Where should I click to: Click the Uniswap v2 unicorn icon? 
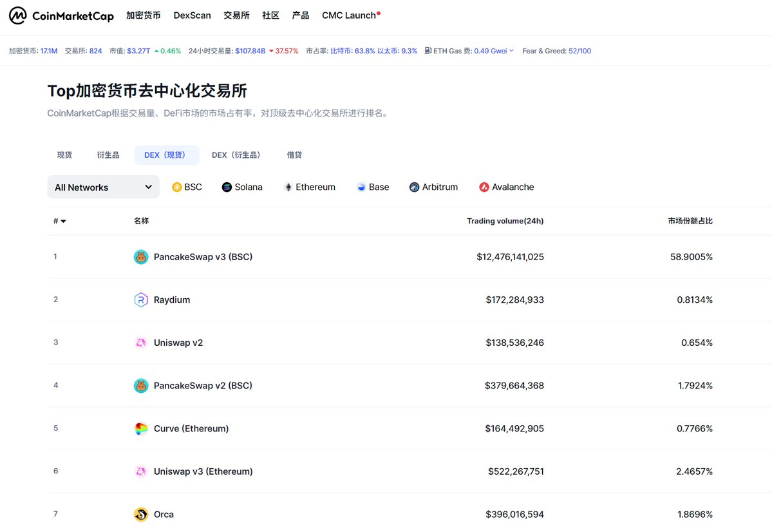141,343
